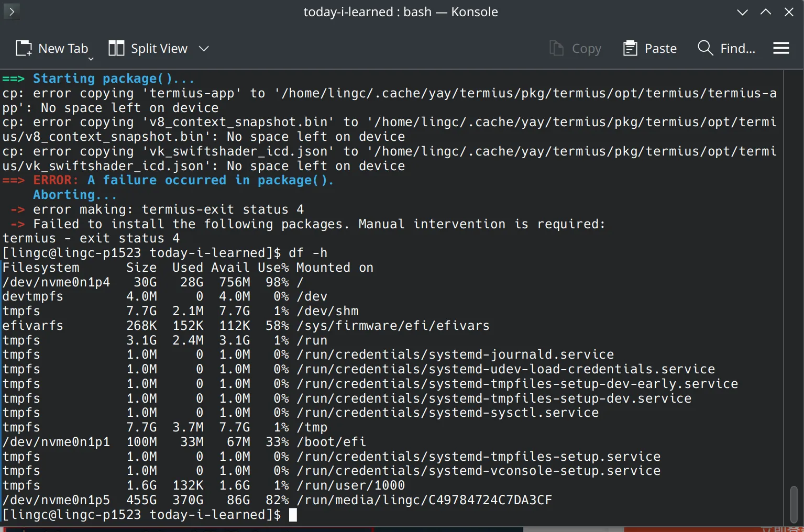Open the hamburger main menu

tap(781, 49)
